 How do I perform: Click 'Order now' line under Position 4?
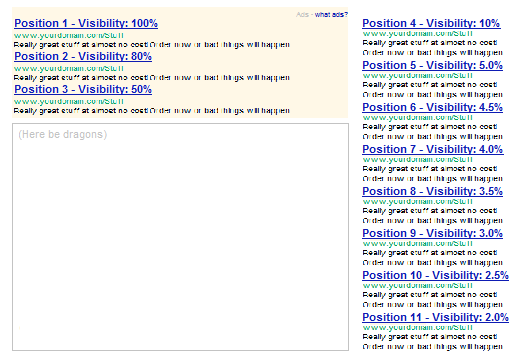[433, 53]
